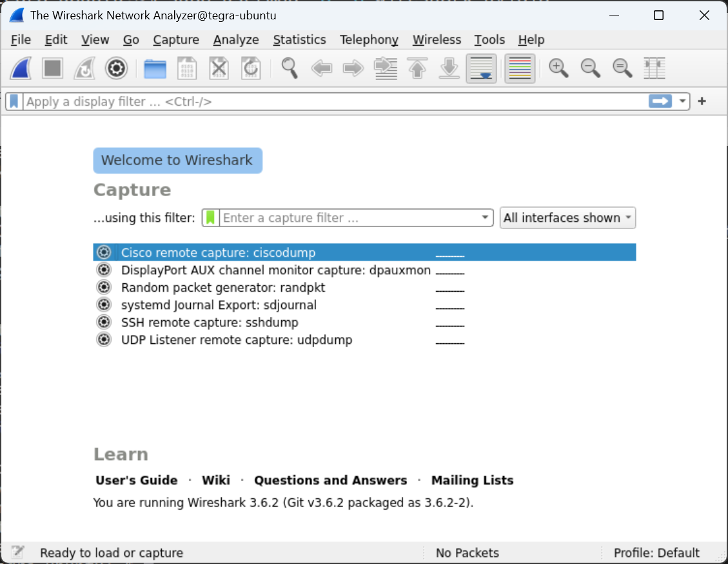This screenshot has width=728, height=564.
Task: Open the Mailing Lists link
Action: point(472,480)
